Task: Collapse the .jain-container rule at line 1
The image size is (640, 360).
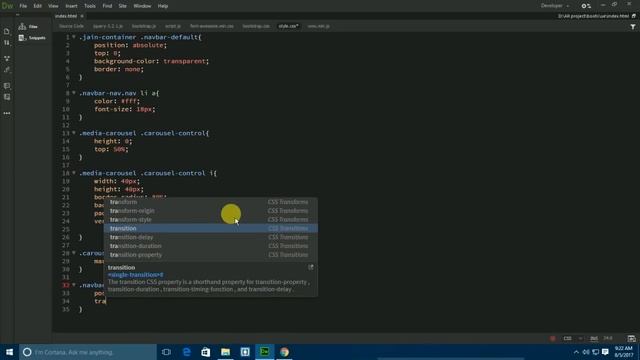Action: [74, 37]
